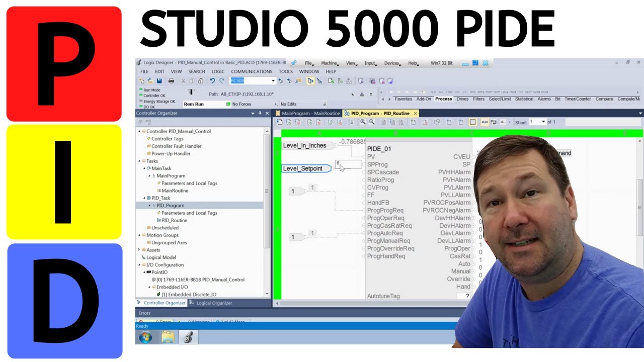
Task: Select PID_Routine in the tree
Action: pos(174,220)
